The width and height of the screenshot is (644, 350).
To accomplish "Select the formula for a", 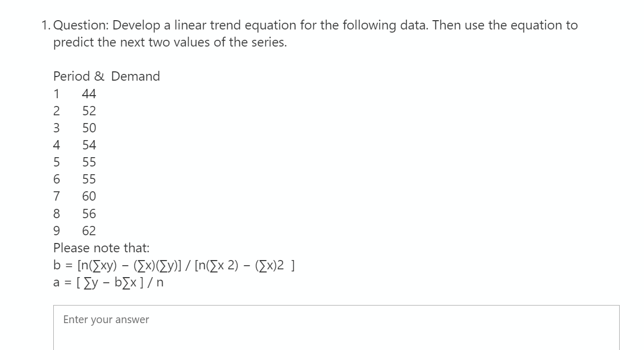I will coord(109,282).
